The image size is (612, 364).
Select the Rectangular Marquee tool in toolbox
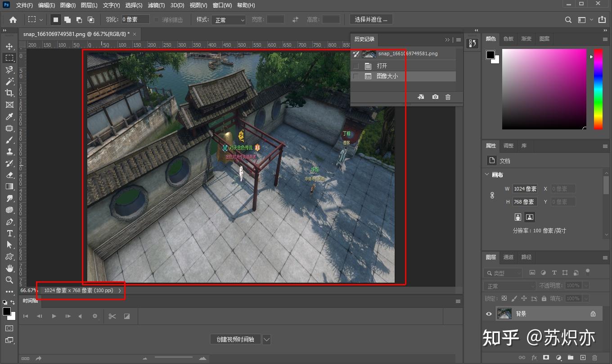pos(9,58)
